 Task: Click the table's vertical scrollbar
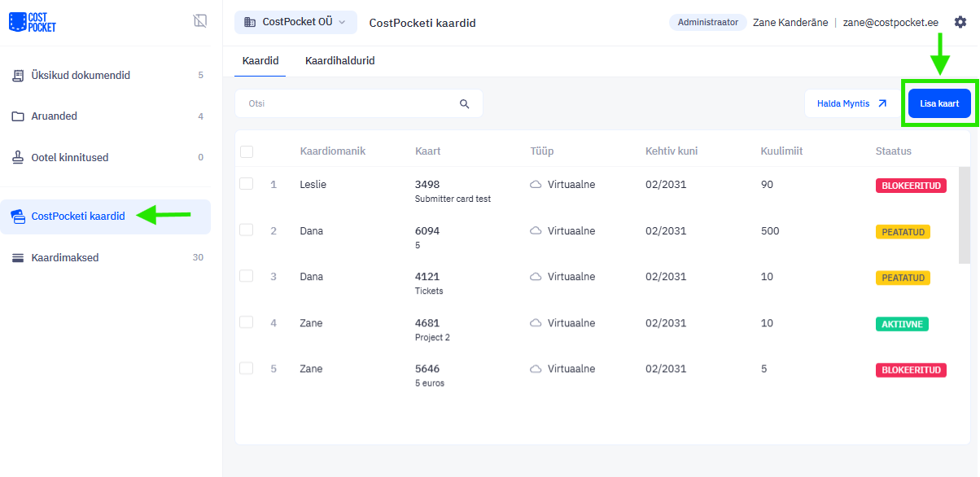[x=965, y=216]
